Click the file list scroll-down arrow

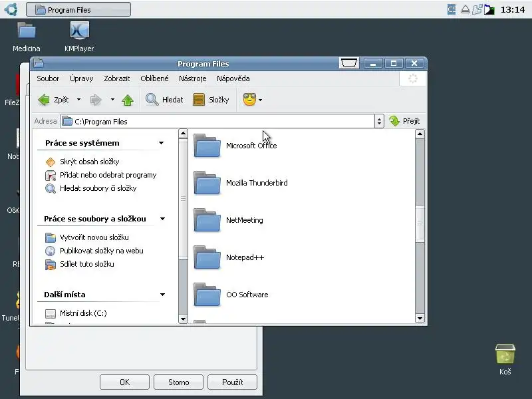tap(420, 319)
